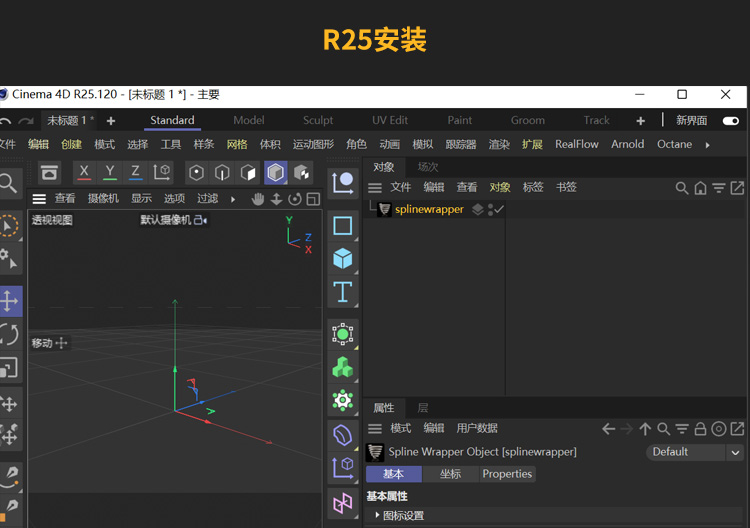Select Model mode cube icon

(x=276, y=173)
